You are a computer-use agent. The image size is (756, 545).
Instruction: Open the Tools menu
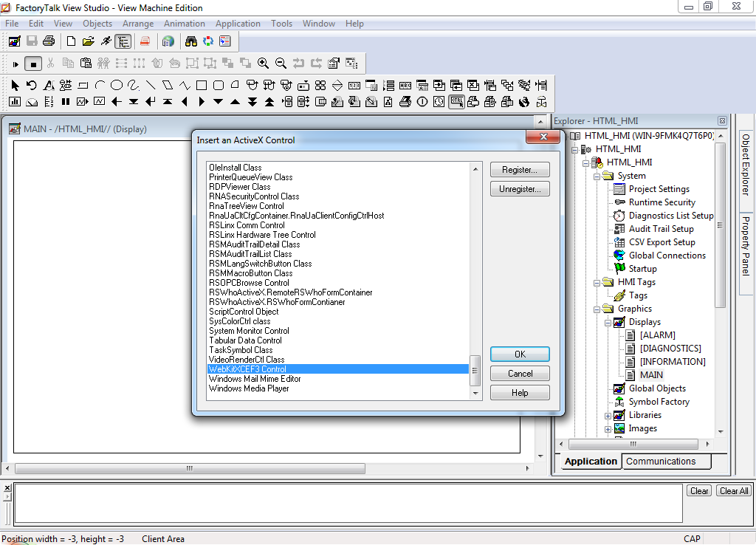(x=281, y=24)
